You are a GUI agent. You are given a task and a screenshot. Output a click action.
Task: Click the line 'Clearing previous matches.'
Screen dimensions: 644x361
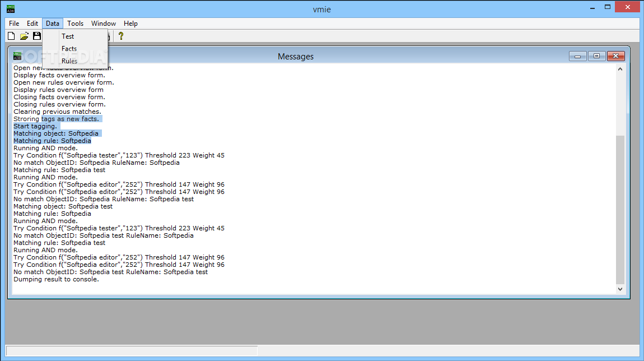click(x=57, y=112)
